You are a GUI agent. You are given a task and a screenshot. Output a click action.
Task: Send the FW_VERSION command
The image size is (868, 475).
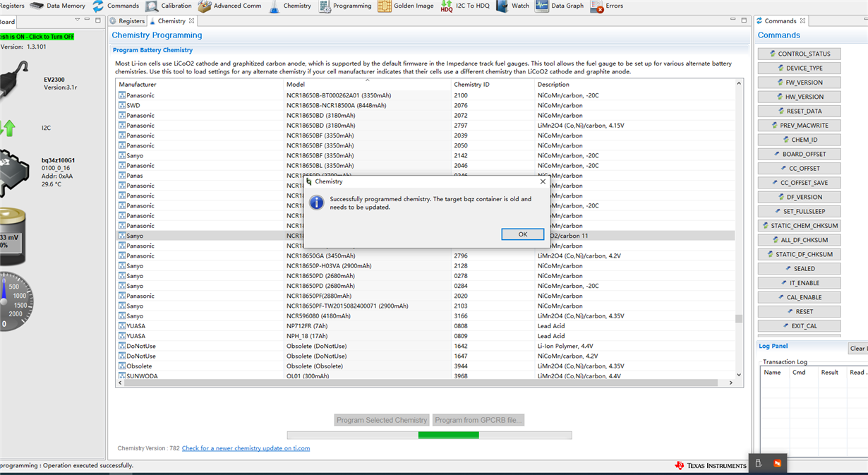pyautogui.click(x=799, y=83)
